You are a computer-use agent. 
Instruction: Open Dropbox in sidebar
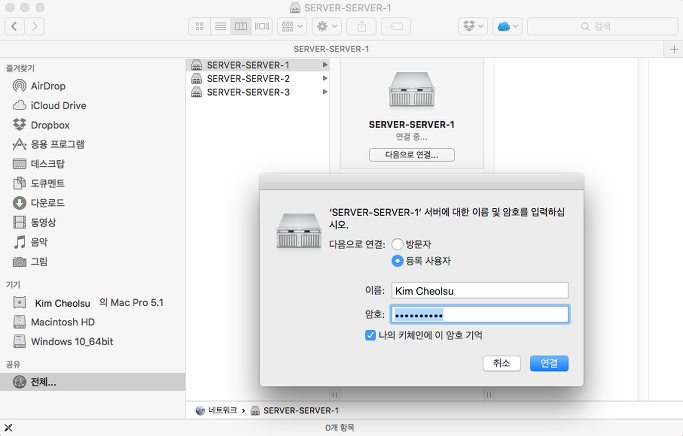(x=41, y=125)
